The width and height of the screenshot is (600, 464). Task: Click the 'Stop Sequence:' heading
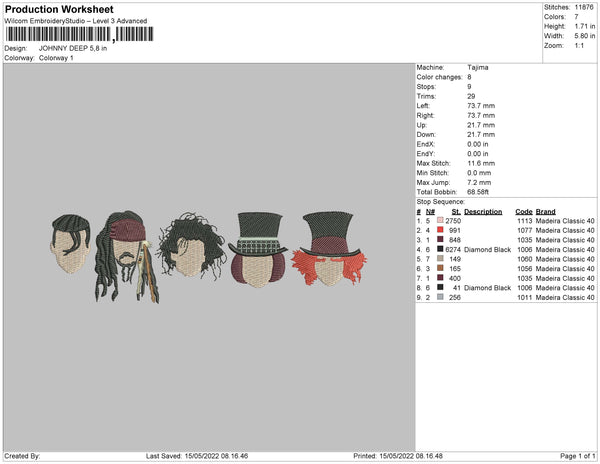[x=440, y=202]
